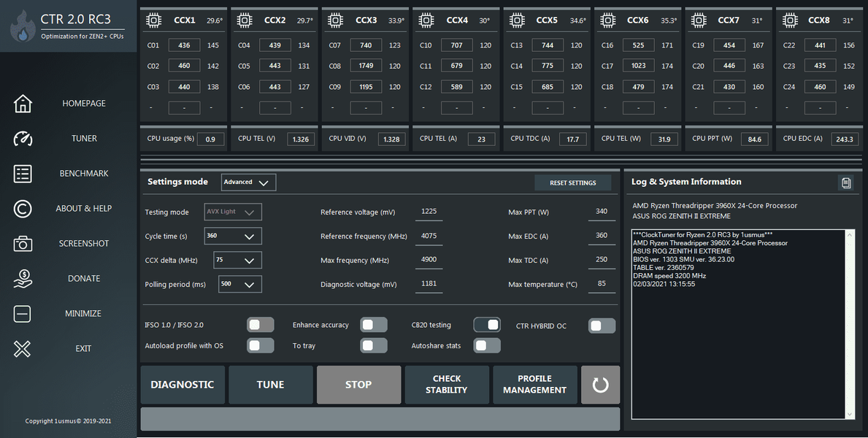This screenshot has height=438, width=868.
Task: Click the log panel vertical scrollbar
Action: pos(849,324)
